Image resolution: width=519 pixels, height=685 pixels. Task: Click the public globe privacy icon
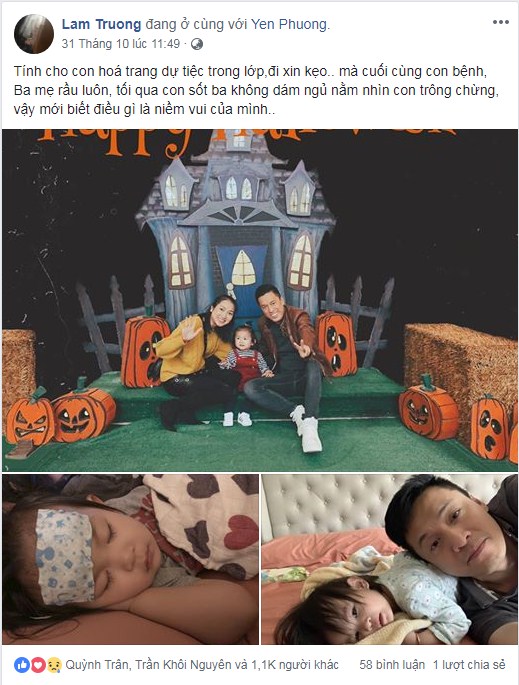click(x=197, y=44)
